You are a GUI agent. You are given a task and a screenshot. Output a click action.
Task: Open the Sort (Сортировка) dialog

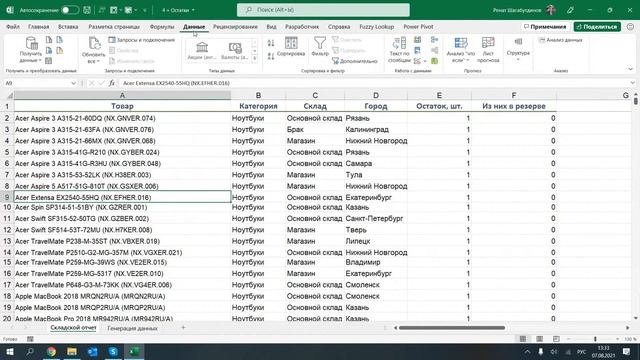click(x=291, y=46)
